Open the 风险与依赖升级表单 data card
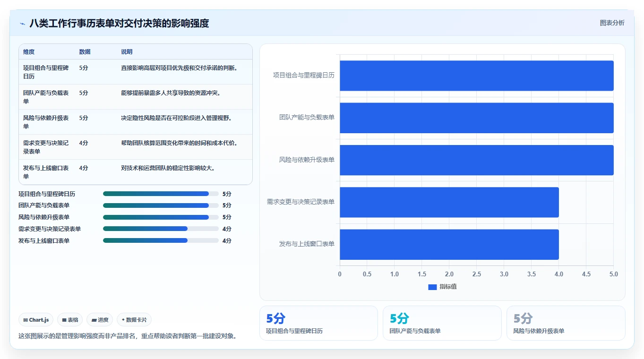 click(566, 323)
